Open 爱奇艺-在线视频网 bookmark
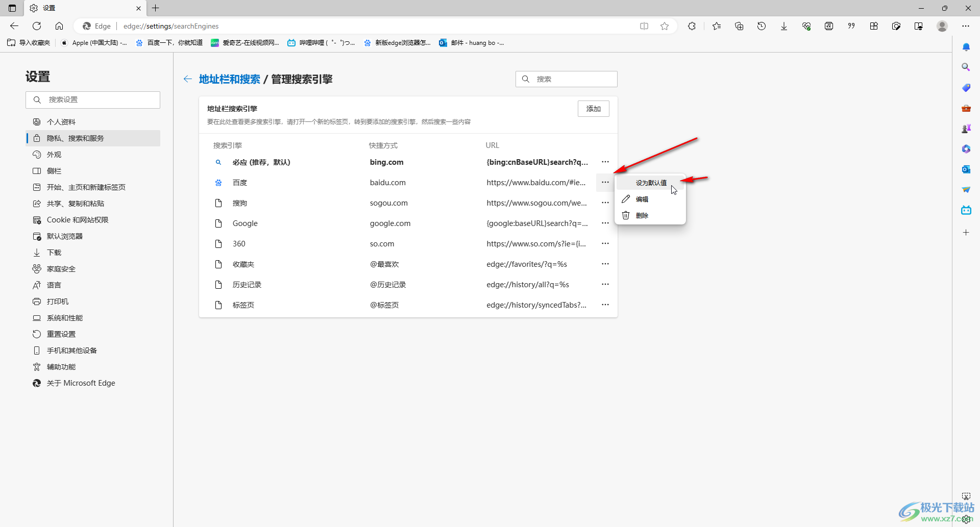Screen dimensions: 980x527 pos(245,43)
